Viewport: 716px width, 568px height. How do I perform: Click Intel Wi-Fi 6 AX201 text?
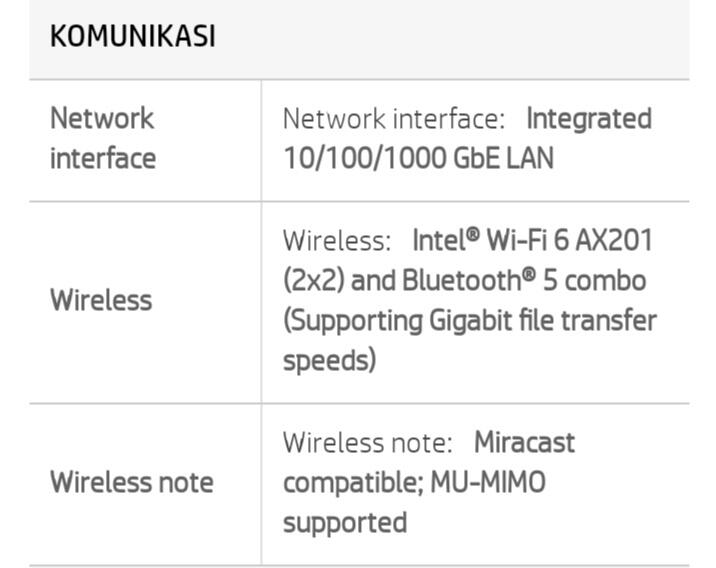pyautogui.click(x=532, y=240)
